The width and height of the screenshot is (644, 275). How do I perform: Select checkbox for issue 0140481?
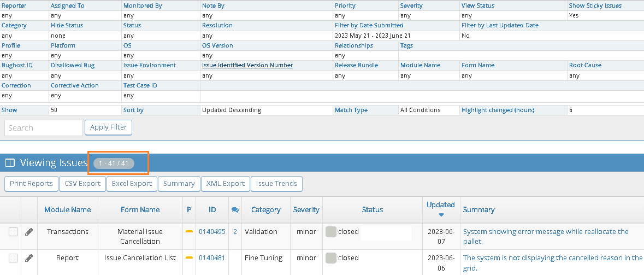(13, 258)
